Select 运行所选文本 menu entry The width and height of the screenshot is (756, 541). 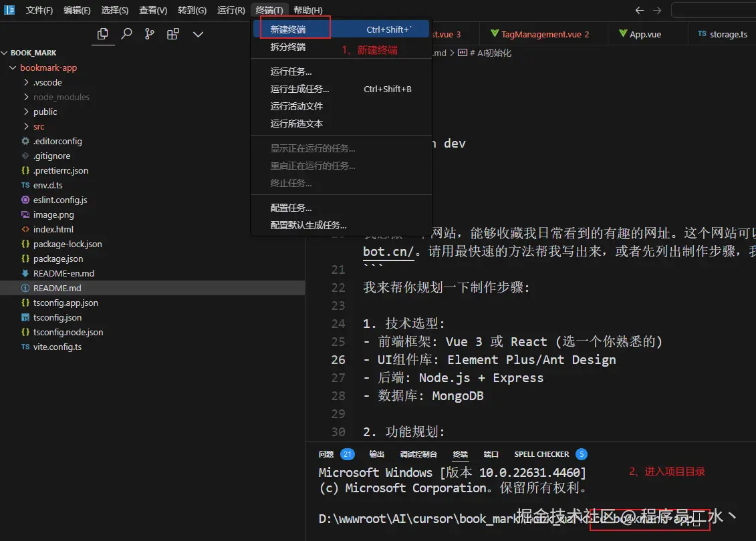pos(341,124)
